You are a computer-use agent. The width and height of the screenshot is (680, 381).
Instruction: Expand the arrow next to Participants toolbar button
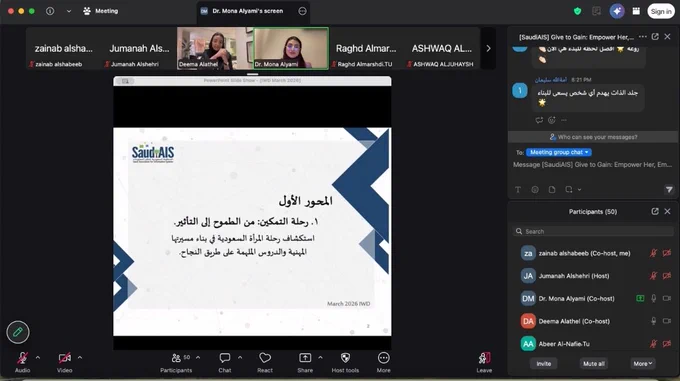[x=198, y=358]
